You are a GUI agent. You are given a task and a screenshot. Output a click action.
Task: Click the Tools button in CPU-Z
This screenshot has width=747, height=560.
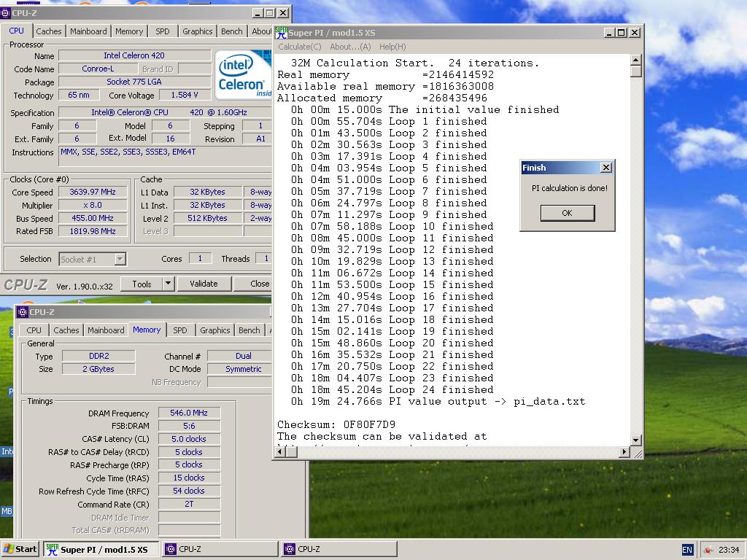(142, 284)
